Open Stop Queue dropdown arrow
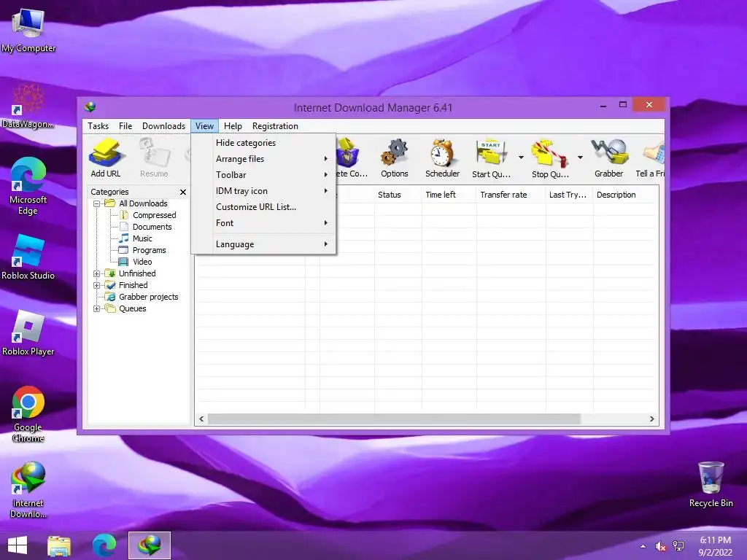 click(580, 157)
